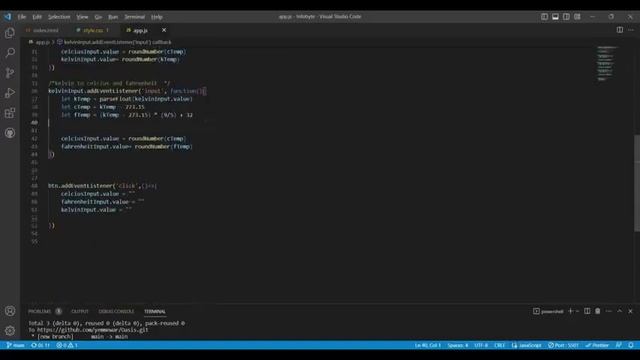
Task: Open the Search view in activity bar
Action: coord(10,53)
